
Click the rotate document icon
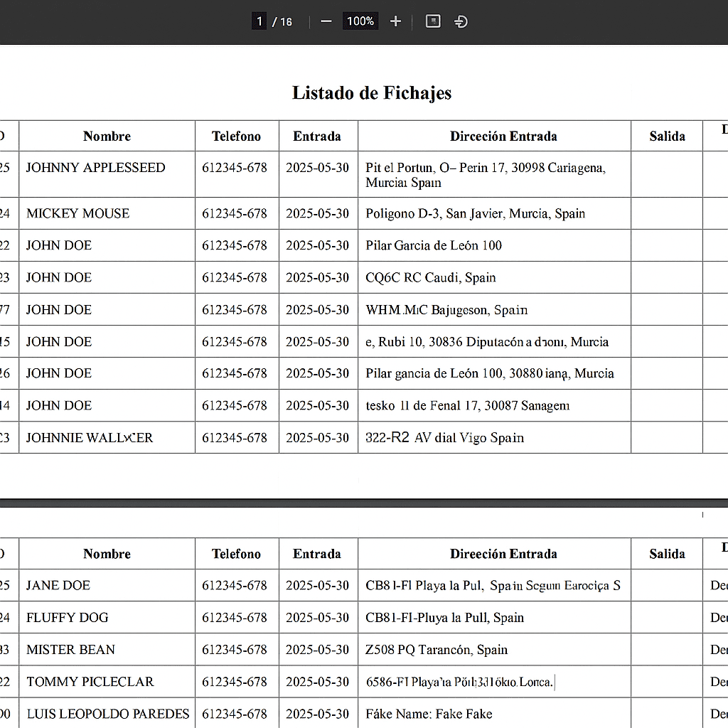tap(461, 21)
